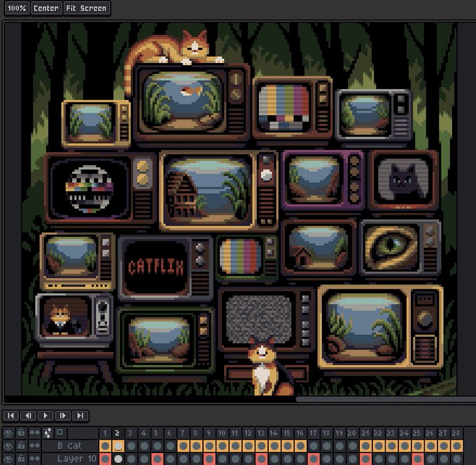This screenshot has width=476, height=465.
Task: Select B cat cel at frame 1
Action: (x=105, y=446)
